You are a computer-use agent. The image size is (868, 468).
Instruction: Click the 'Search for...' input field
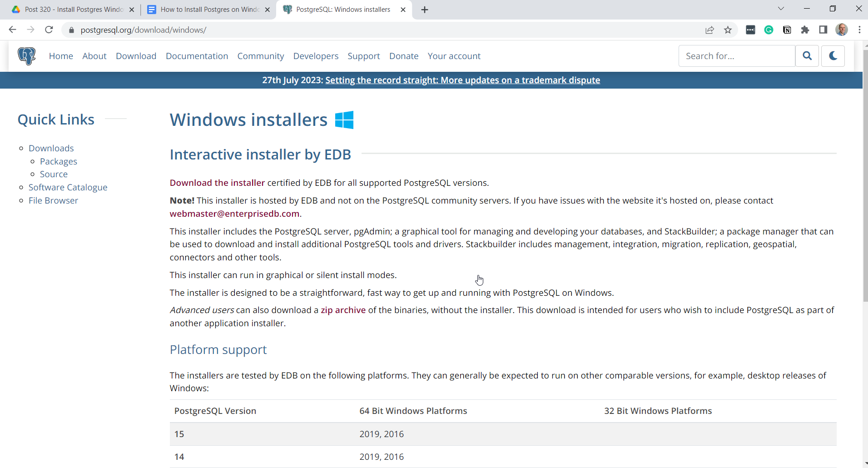tap(736, 56)
